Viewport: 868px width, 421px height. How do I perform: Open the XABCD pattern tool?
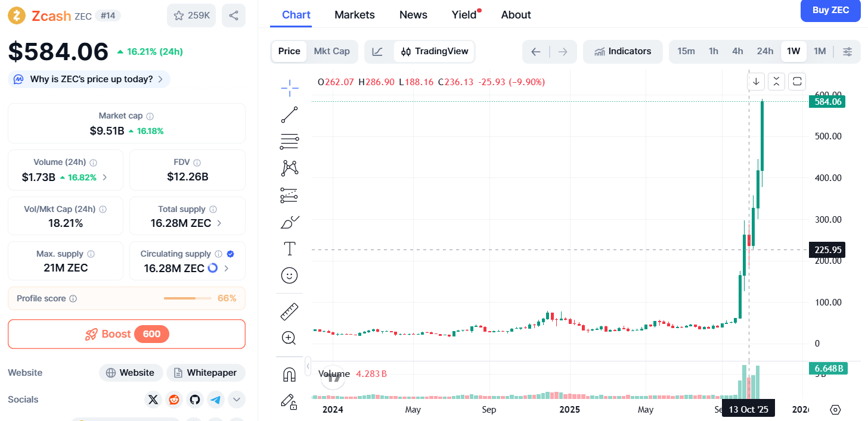point(289,168)
